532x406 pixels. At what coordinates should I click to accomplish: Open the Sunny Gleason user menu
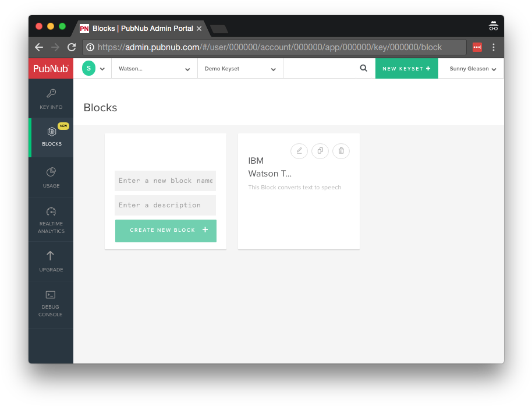472,69
